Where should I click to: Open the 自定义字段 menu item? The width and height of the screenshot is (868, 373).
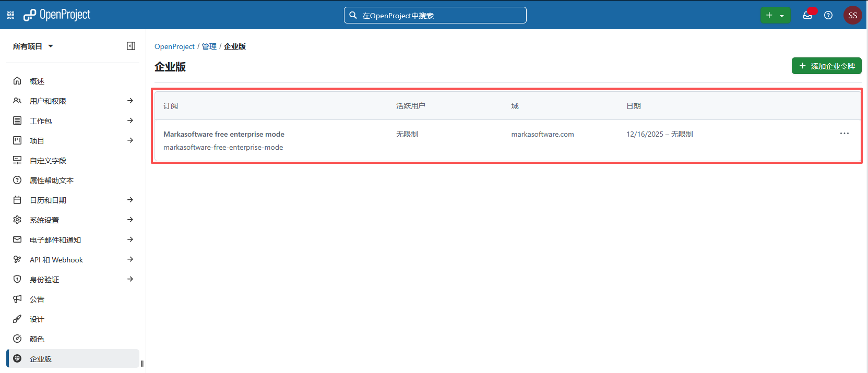[73, 160]
